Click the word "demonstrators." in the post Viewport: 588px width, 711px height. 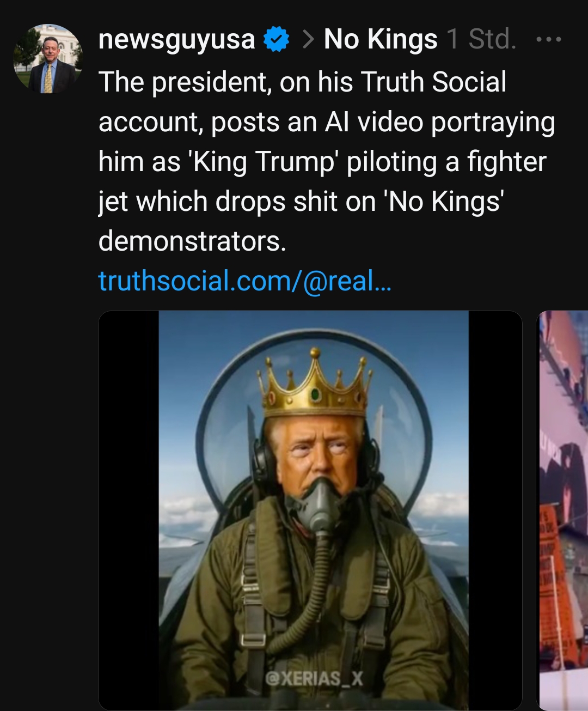point(192,241)
